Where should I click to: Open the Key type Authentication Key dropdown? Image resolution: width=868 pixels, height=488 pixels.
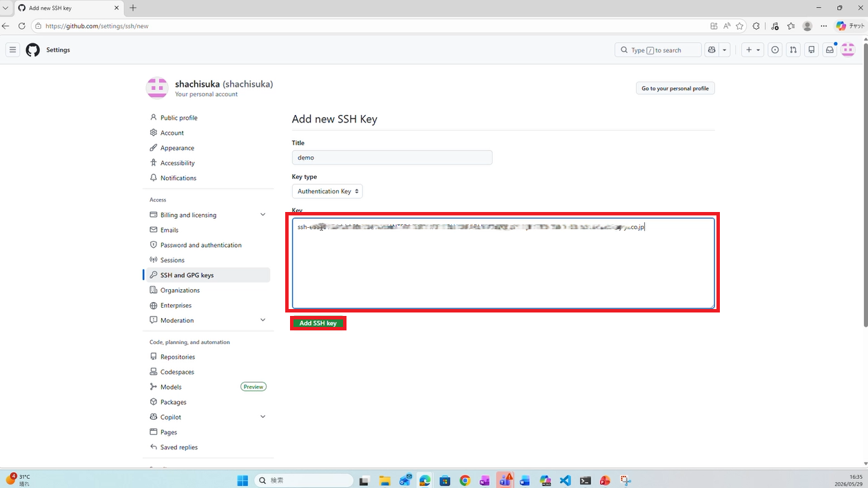[327, 191]
